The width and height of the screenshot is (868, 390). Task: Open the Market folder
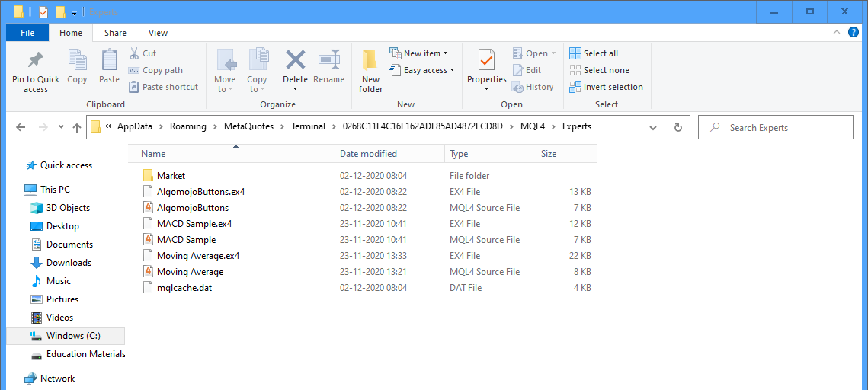pos(171,176)
